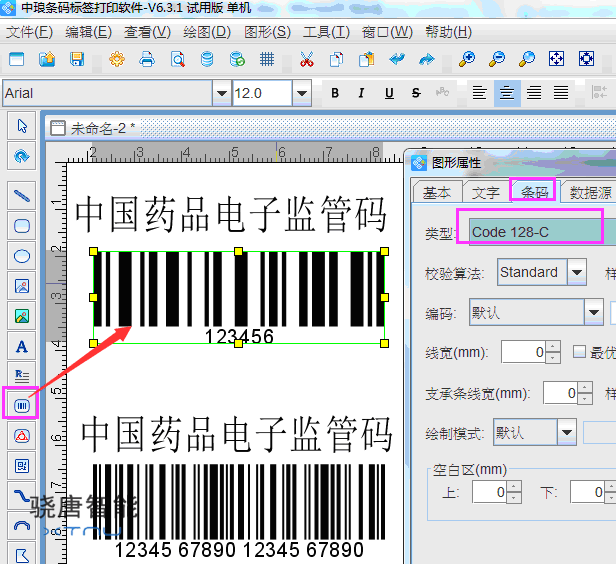This screenshot has width=616, height=564.
Task: Toggle Bold formatting
Action: (x=335, y=93)
